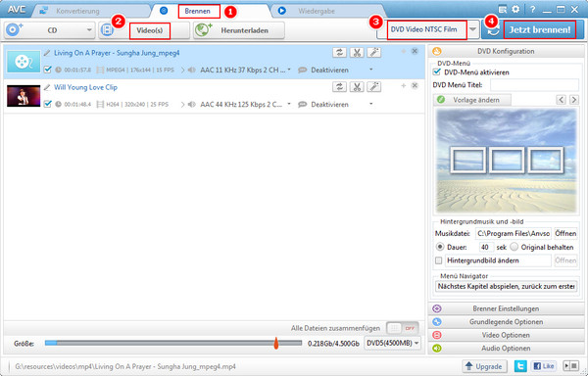The height and width of the screenshot is (376, 588).
Task: Click the Jetzt brennen! button
Action: [540, 29]
